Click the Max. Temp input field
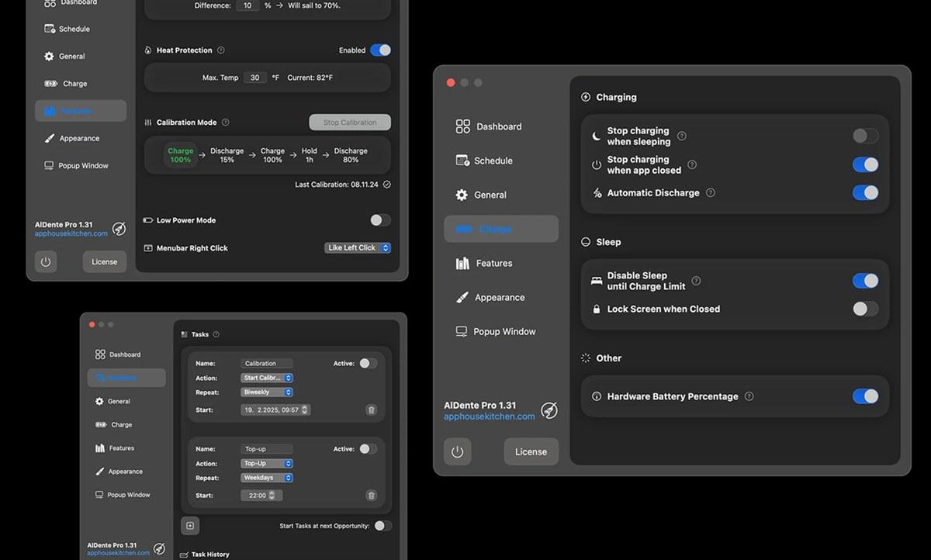This screenshot has height=560, width=931. 255,78
